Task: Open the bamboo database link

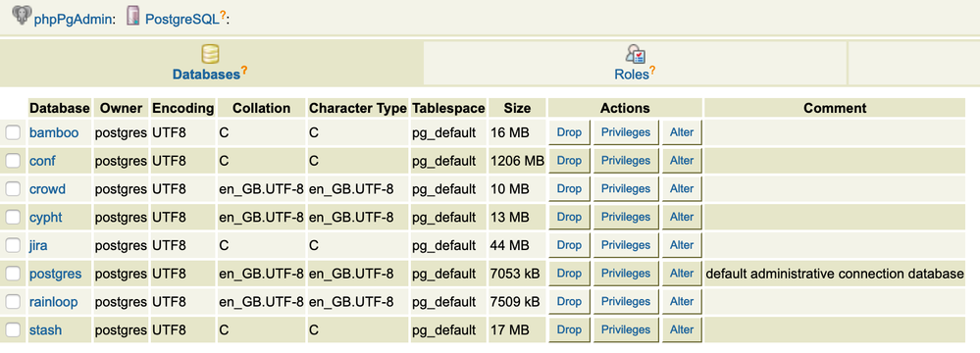Action: tap(54, 132)
